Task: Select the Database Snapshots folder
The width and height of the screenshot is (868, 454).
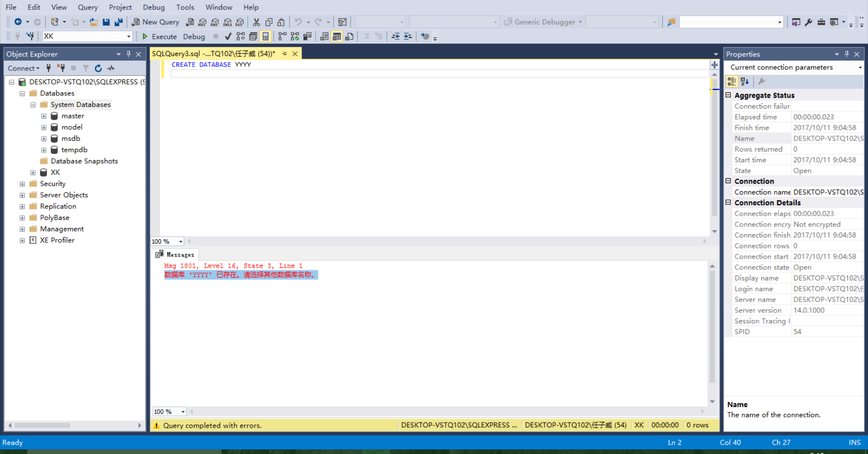Action: coord(84,161)
